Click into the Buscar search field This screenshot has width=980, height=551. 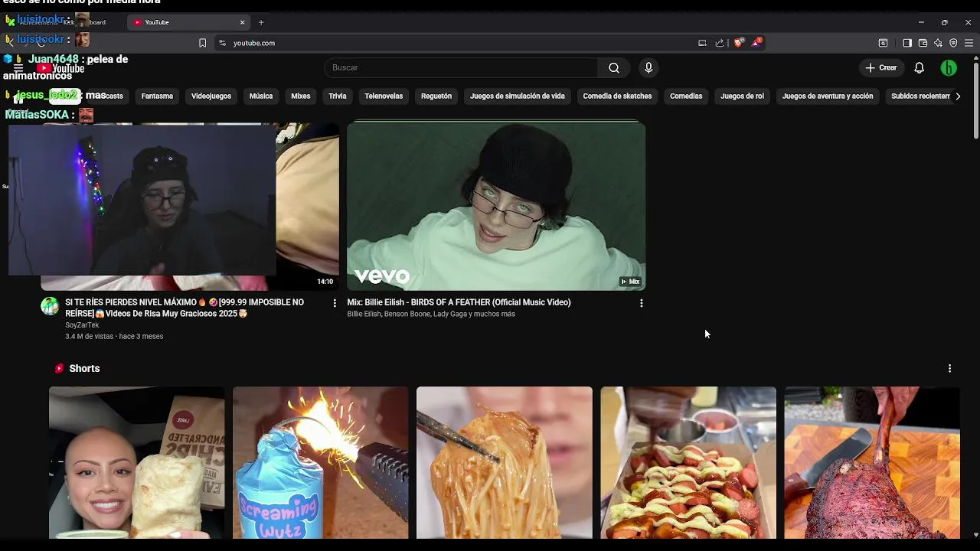coord(461,67)
